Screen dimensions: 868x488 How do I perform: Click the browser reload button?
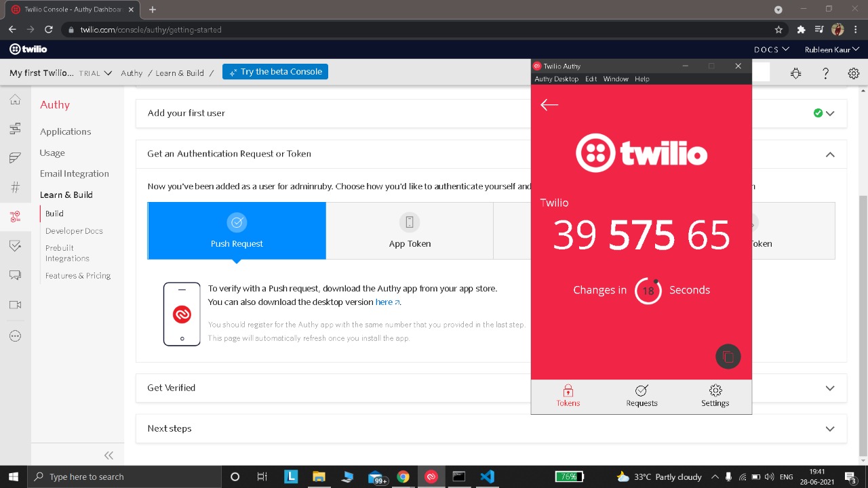tap(49, 29)
